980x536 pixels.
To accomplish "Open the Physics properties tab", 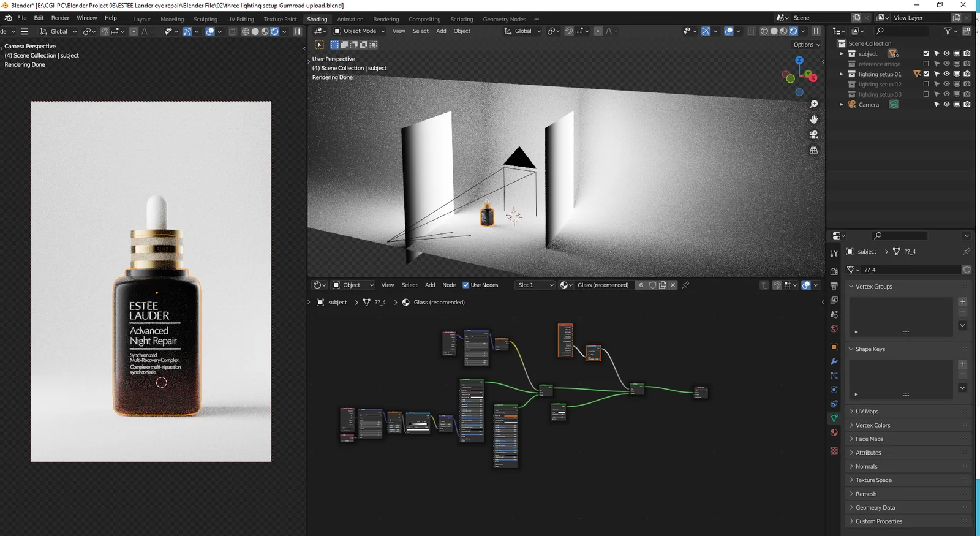I will tap(834, 390).
